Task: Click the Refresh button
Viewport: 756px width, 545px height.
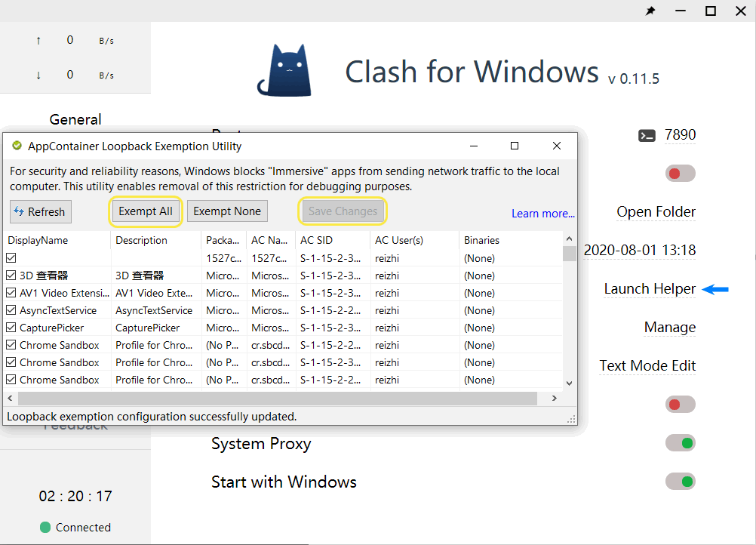Action: coord(41,212)
